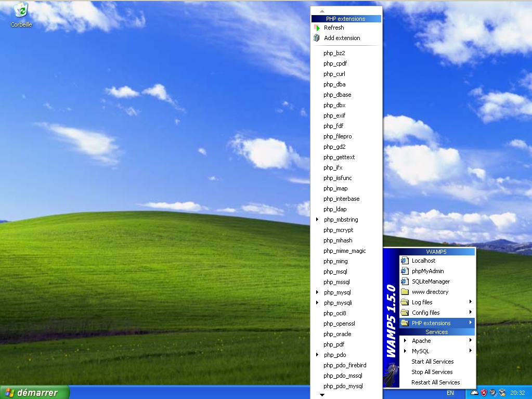The height and width of the screenshot is (399, 532).
Task: Open Localhost via its browser icon
Action: (405, 261)
